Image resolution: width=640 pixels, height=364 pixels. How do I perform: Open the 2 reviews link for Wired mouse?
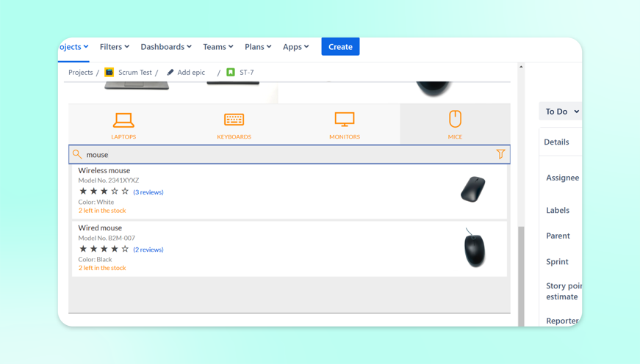click(148, 250)
